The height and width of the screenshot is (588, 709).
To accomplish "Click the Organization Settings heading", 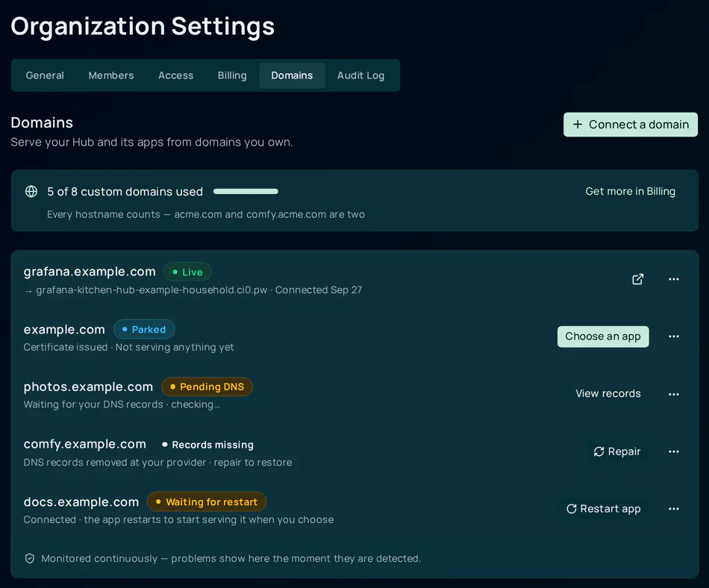I will pos(143,26).
